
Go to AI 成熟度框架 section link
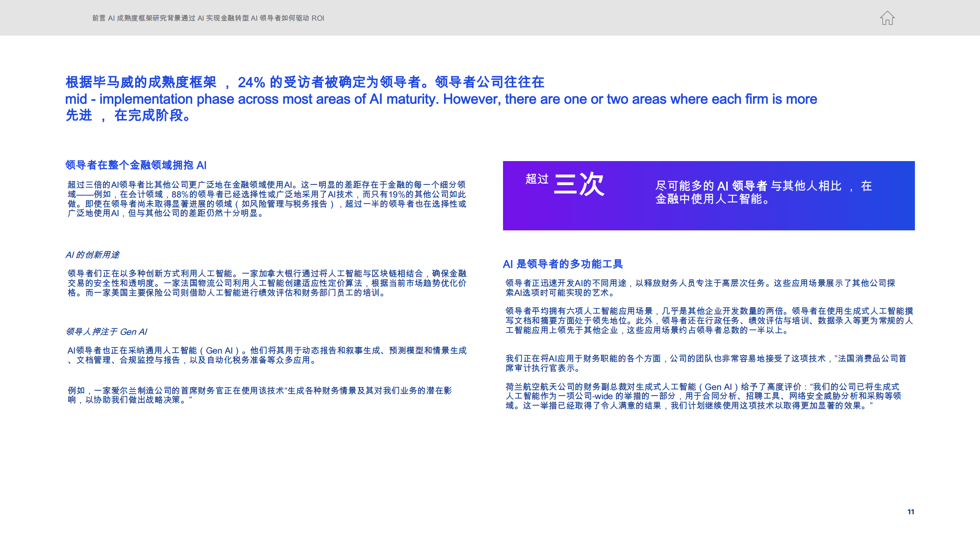(x=130, y=18)
